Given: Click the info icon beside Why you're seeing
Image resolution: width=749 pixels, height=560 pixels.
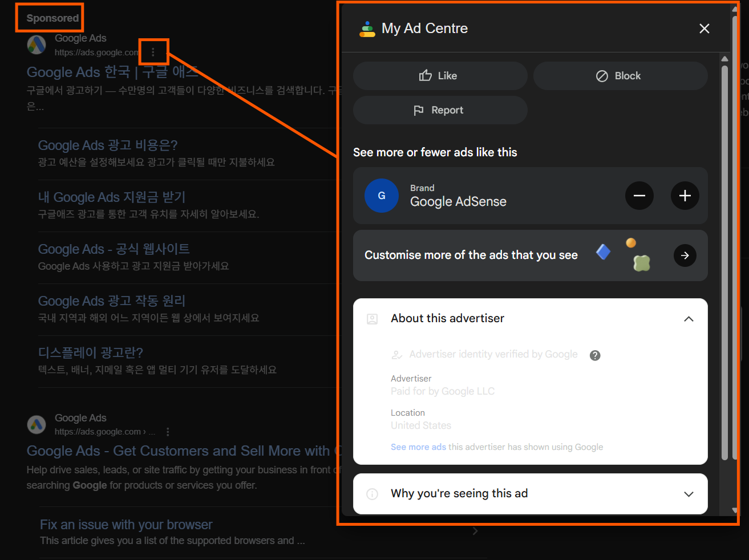Looking at the screenshot, I should pyautogui.click(x=373, y=494).
